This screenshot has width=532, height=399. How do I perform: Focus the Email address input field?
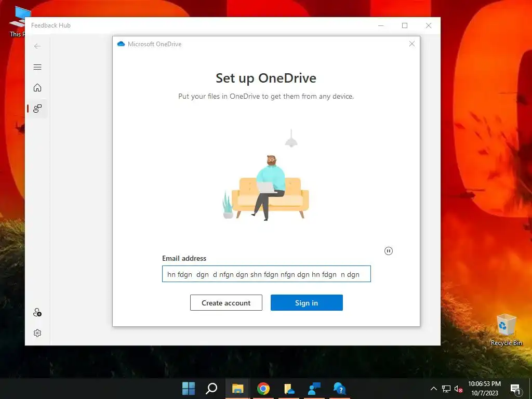pos(267,274)
